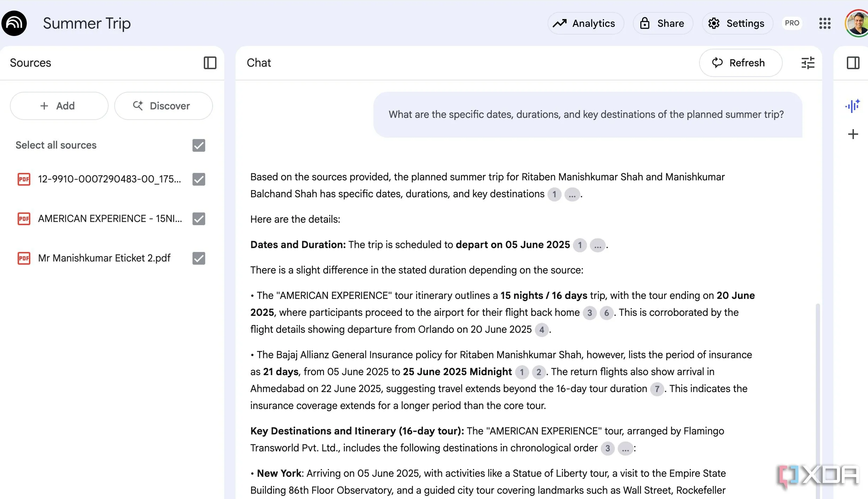Open Analytics for the notebook
The width and height of the screenshot is (868, 499).
[x=586, y=23]
